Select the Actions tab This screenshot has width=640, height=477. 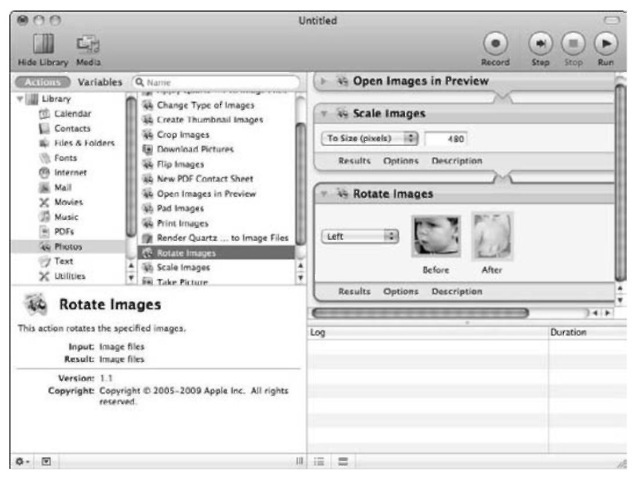click(x=42, y=82)
